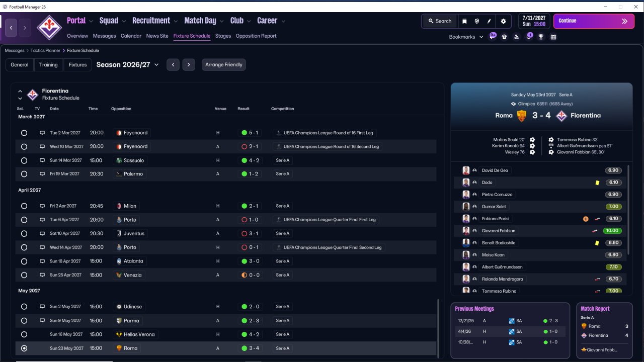This screenshot has width=644, height=362.
Task: Click the yellow card icon on Dodo's row
Action: pyautogui.click(x=597, y=183)
